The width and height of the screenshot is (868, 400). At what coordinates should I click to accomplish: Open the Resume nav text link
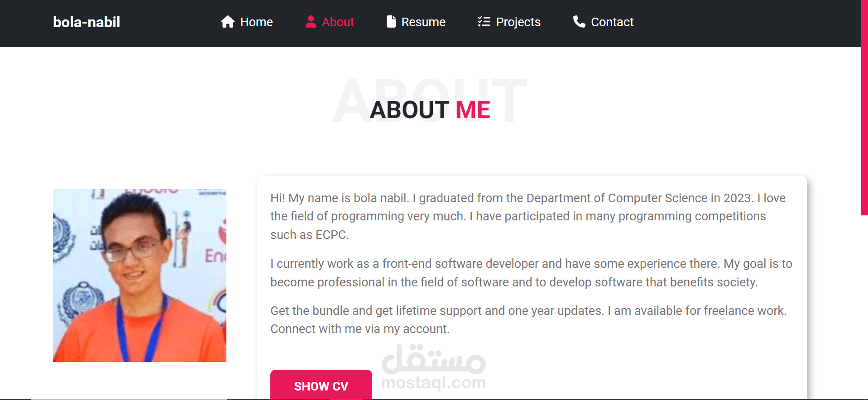click(x=423, y=22)
